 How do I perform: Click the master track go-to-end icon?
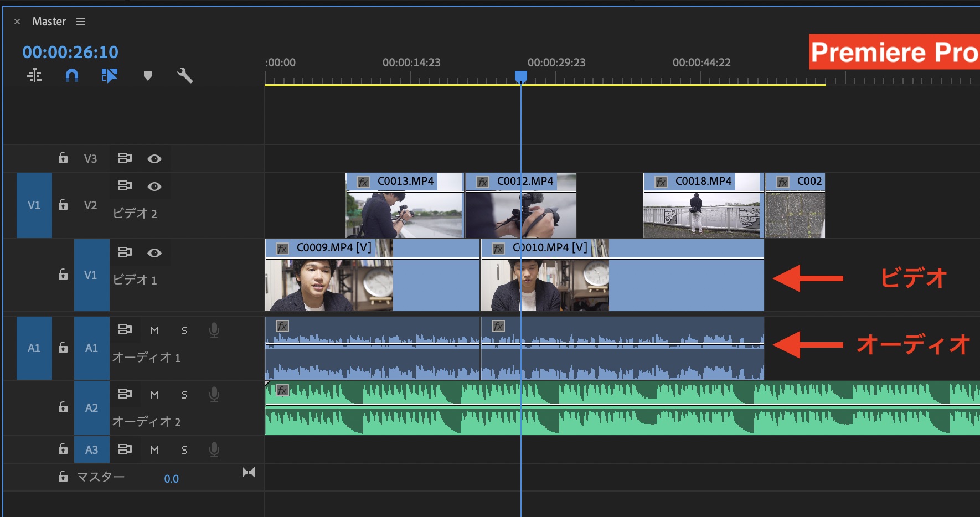click(249, 472)
